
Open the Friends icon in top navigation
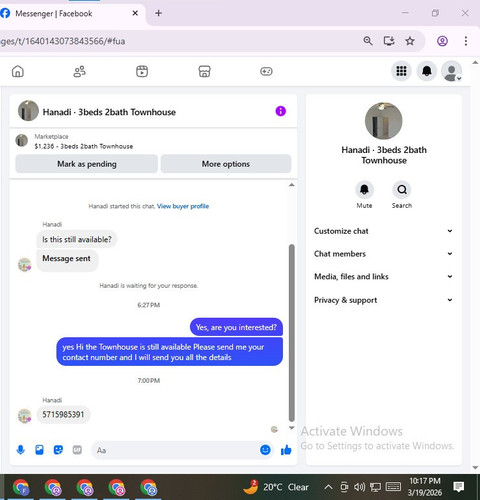click(x=79, y=71)
